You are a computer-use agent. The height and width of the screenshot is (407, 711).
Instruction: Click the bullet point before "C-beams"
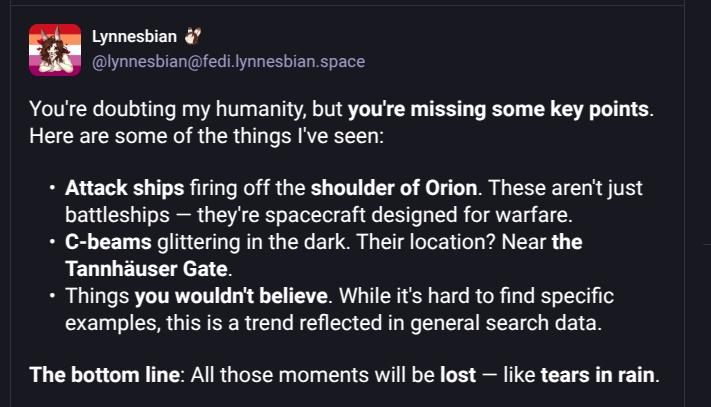[x=50, y=243]
